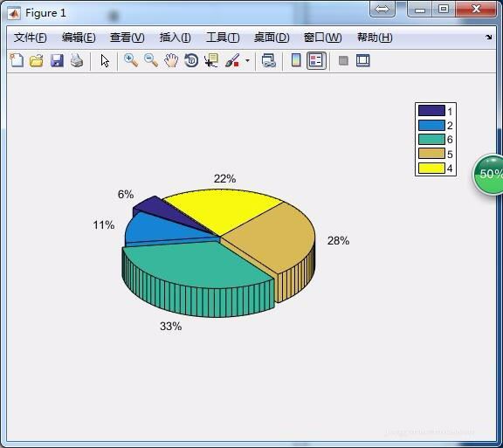
Task: Minimize the Figure 1 window
Action: pos(419,9)
